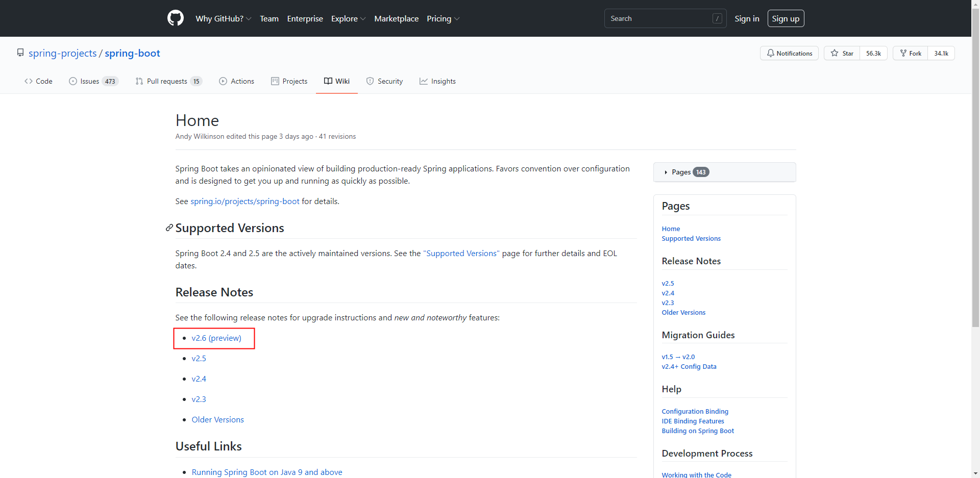Open Older Versions in the sidebar
This screenshot has width=980, height=478.
pos(683,313)
